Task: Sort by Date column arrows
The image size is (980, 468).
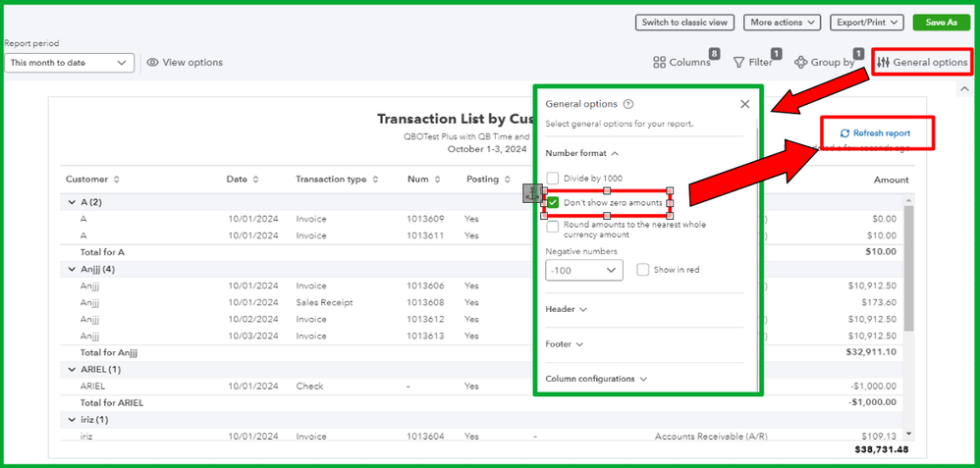Action: (x=255, y=180)
